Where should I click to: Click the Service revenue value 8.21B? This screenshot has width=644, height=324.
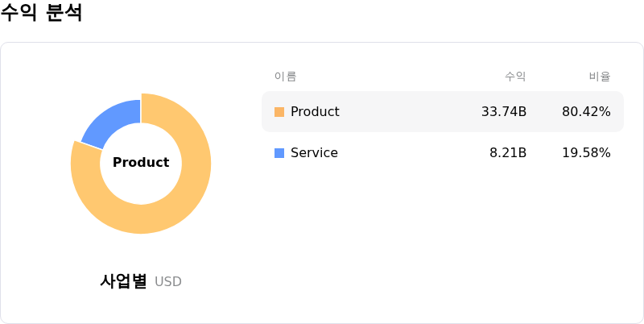coord(507,153)
